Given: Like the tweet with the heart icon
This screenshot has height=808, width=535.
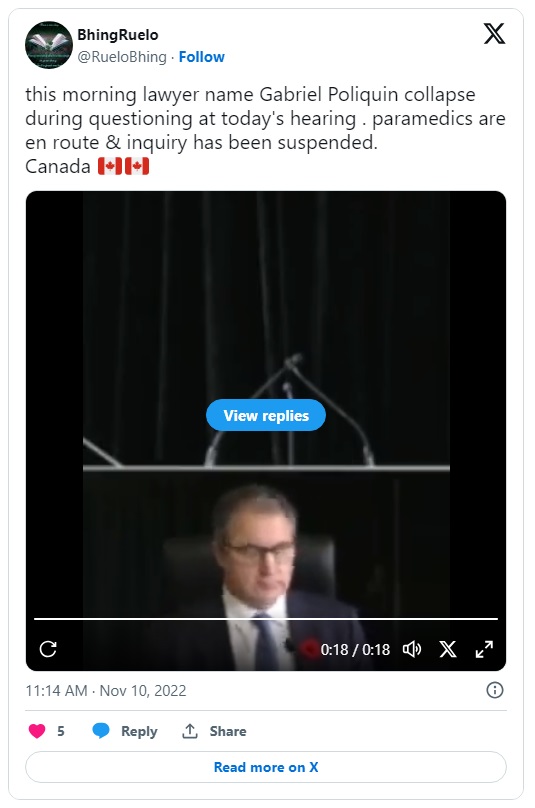Looking at the screenshot, I should pyautogui.click(x=37, y=731).
